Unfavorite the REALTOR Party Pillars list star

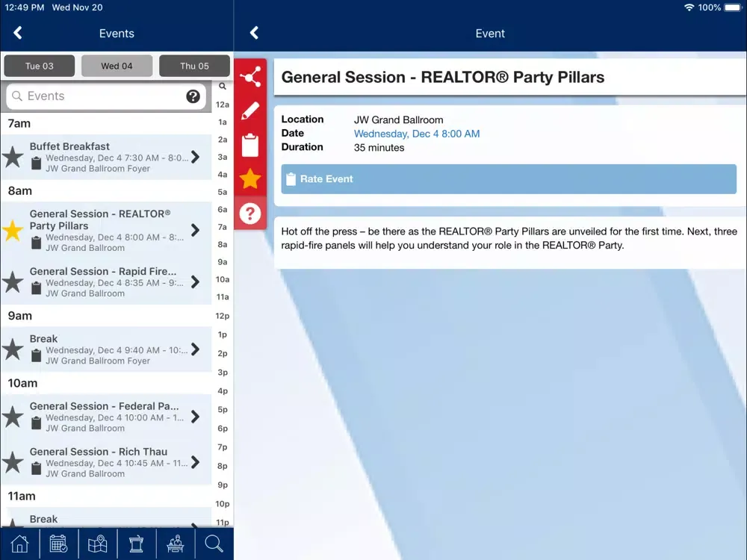click(x=13, y=231)
